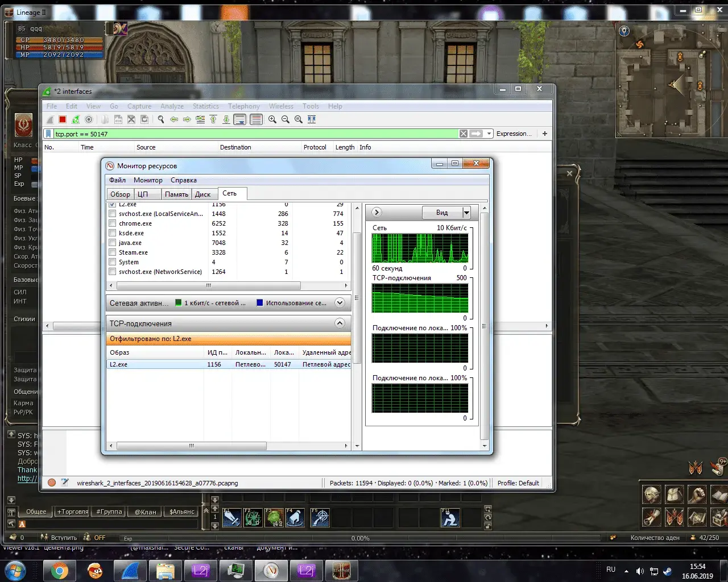
Task: Go back in packet history (left green arrow)
Action: tap(174, 119)
